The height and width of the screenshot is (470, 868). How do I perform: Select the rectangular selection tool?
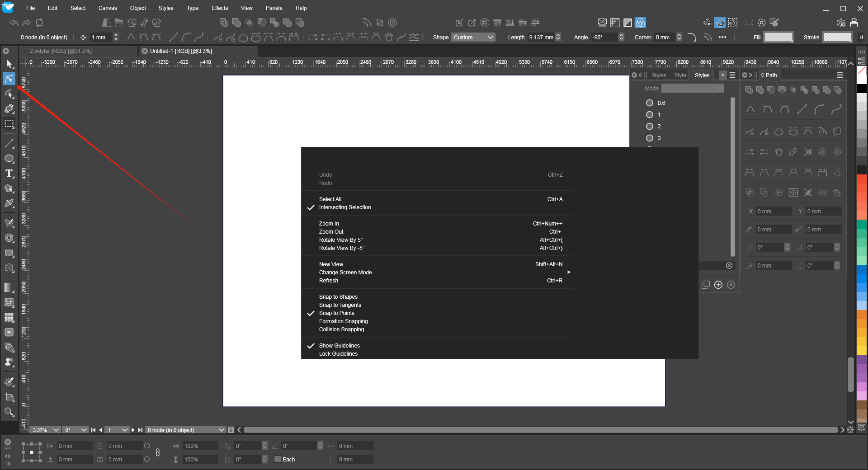pos(9,124)
